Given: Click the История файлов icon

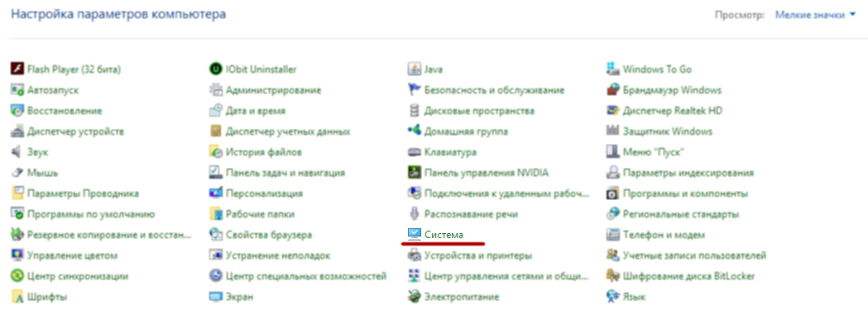Looking at the screenshot, I should click(x=215, y=151).
